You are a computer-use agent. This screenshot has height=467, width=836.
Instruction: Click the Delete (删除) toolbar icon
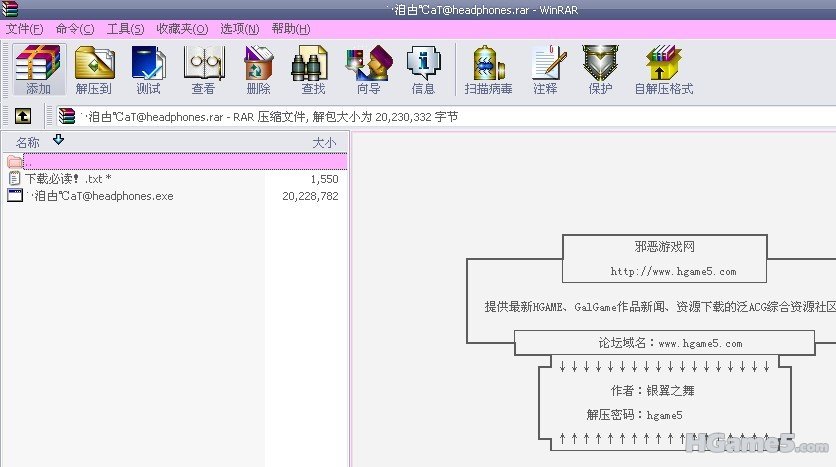pyautogui.click(x=259, y=70)
